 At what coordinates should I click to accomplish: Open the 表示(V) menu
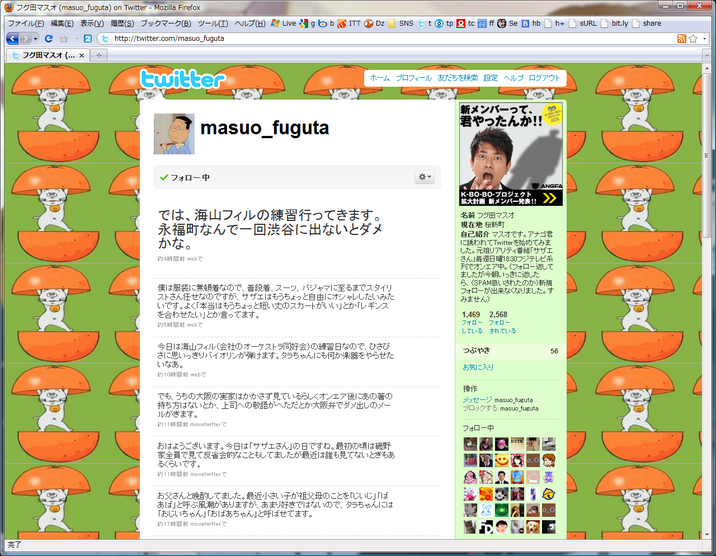coord(92,23)
